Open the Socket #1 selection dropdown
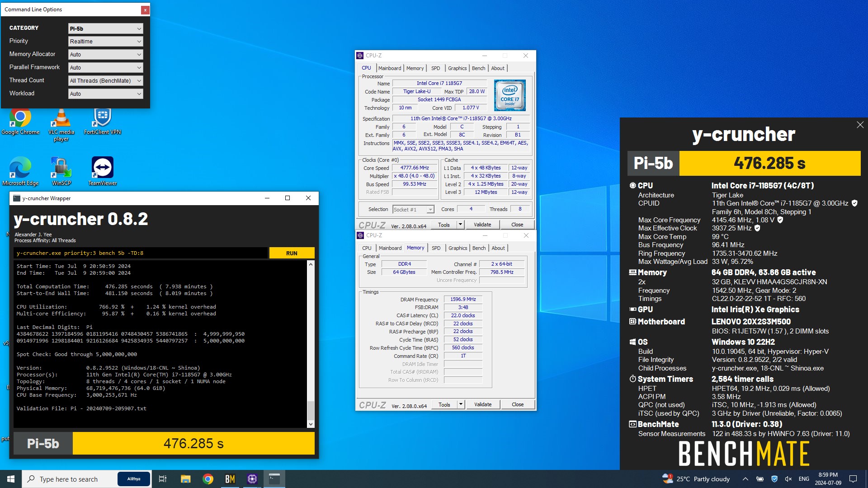Viewport: 868px width, 488px height. click(413, 210)
